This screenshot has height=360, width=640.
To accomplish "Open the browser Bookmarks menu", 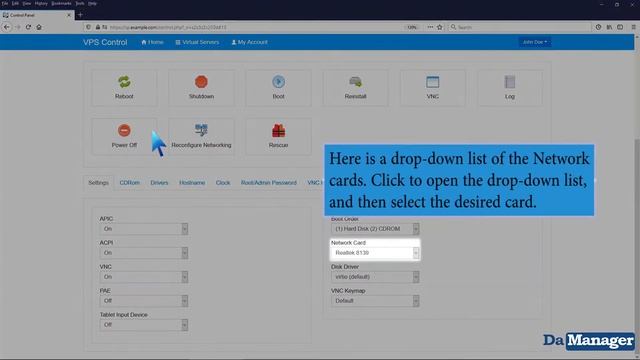I will (61, 3).
